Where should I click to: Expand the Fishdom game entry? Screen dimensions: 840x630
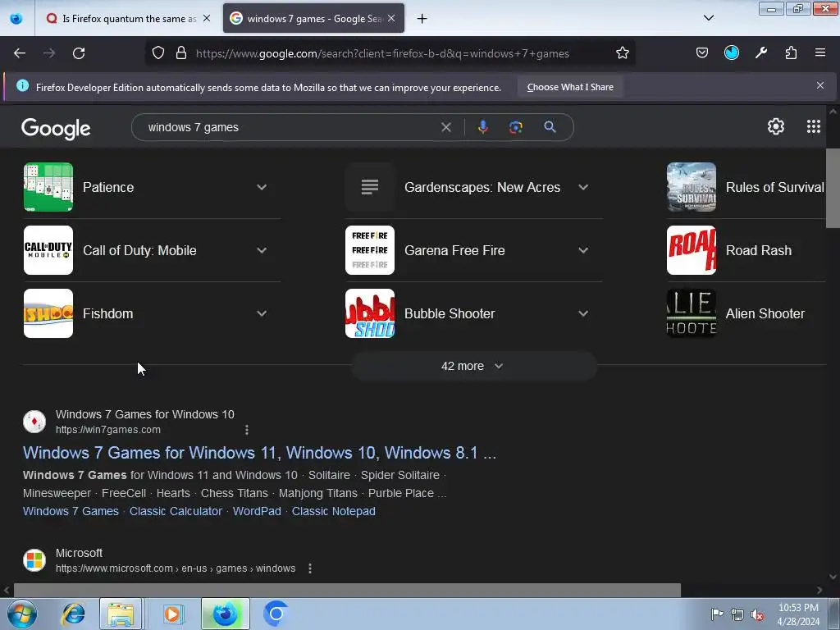(x=262, y=313)
